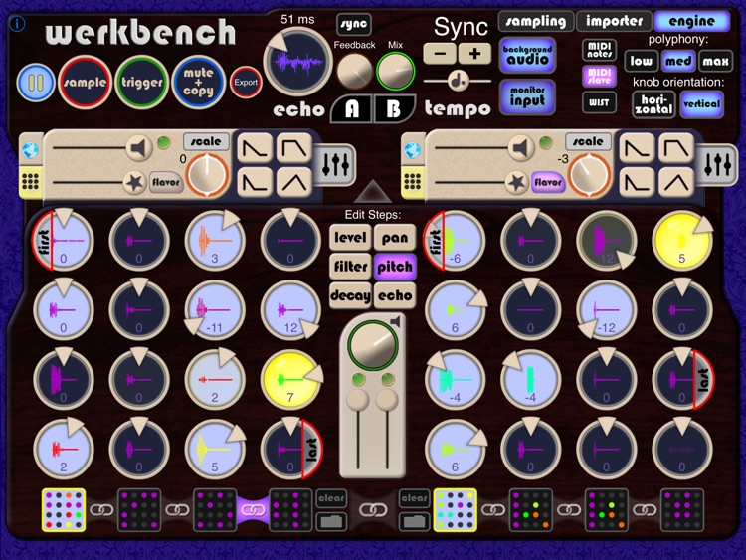Viewport: 746px width, 560px height.
Task: Select pitch in Edit Steps
Action: pyautogui.click(x=395, y=267)
